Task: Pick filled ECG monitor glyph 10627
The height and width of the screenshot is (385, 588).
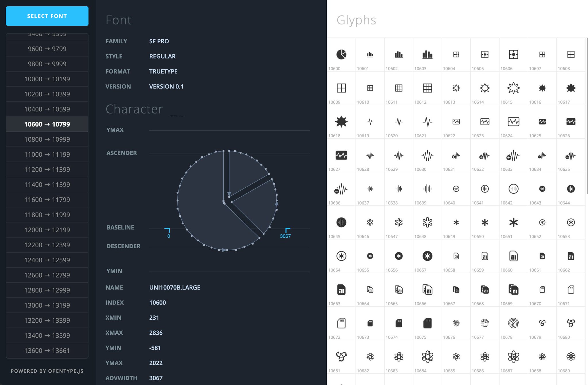Action: click(x=341, y=155)
